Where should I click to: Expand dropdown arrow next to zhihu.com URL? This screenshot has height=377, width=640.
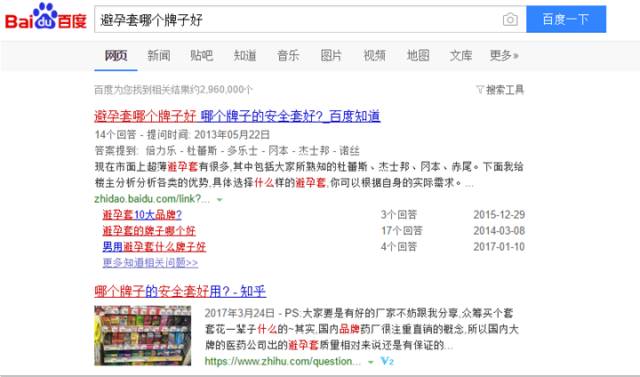(x=371, y=362)
